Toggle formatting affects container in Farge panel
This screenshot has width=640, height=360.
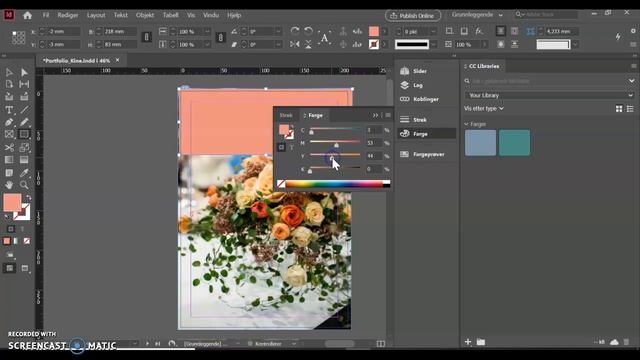282,147
